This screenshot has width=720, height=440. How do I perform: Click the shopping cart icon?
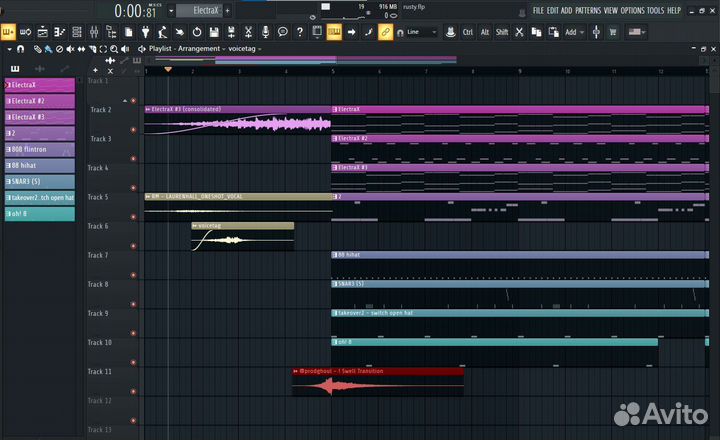coord(613,32)
